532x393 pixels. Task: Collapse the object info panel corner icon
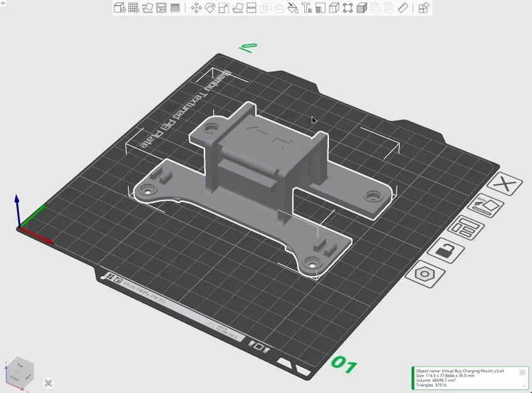pos(524,386)
